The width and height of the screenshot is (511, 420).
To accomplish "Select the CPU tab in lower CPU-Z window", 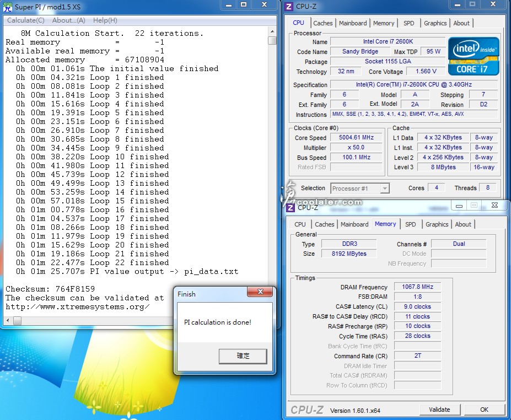I will click(300, 224).
